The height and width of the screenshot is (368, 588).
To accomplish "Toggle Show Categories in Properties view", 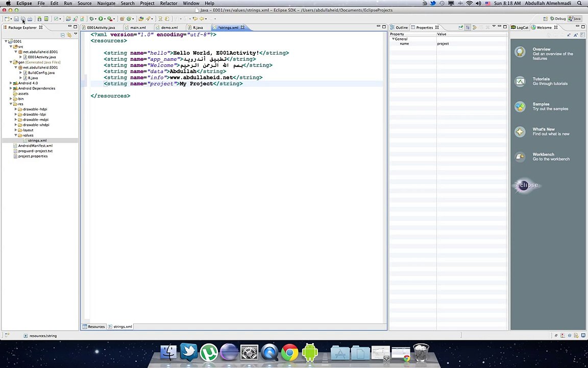I will click(468, 28).
